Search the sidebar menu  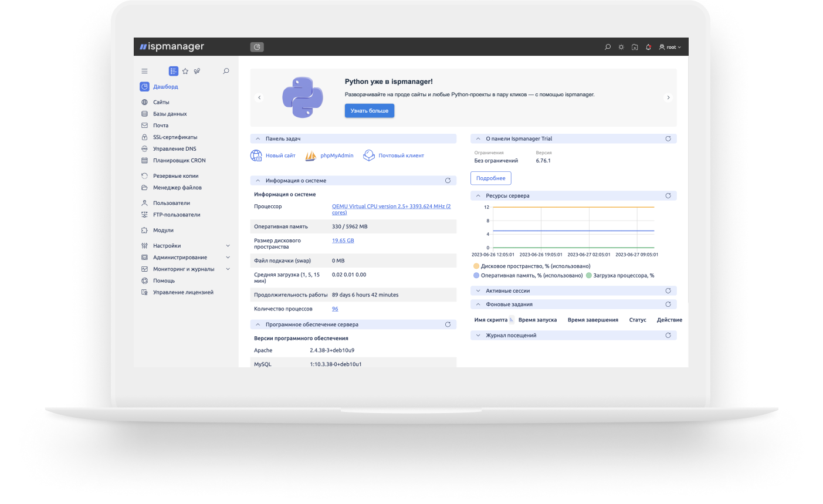(x=226, y=71)
